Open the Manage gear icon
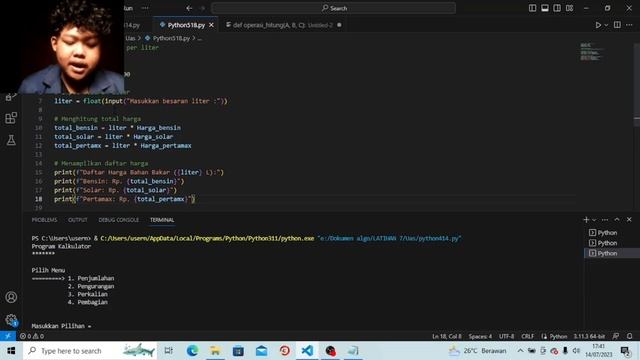This screenshot has width=640, height=360. click(x=11, y=320)
